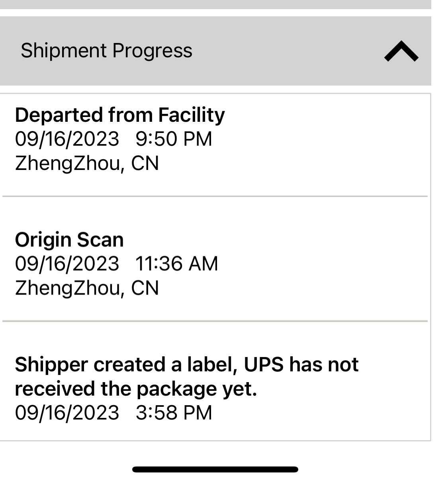Screen dimensions: 448x482
Task: Tap ZhengZhou, CN under Origin Scan
Action: 87,288
